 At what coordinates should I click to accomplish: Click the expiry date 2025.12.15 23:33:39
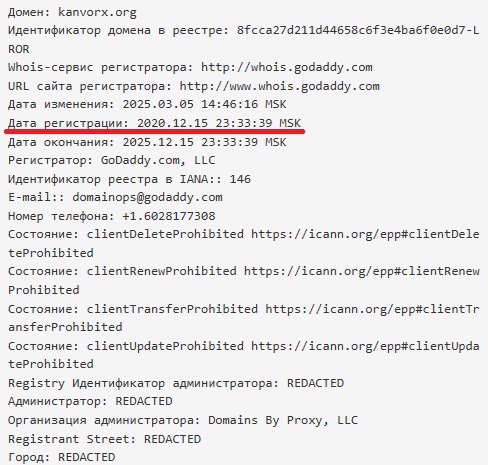(x=190, y=142)
